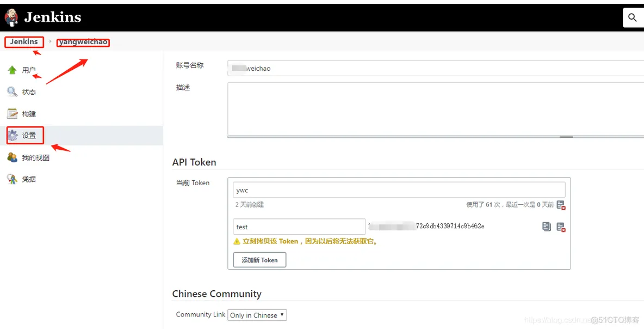Click the Jenkins title text in header
Image resolution: width=644 pixels, height=329 pixels.
pyautogui.click(x=53, y=17)
